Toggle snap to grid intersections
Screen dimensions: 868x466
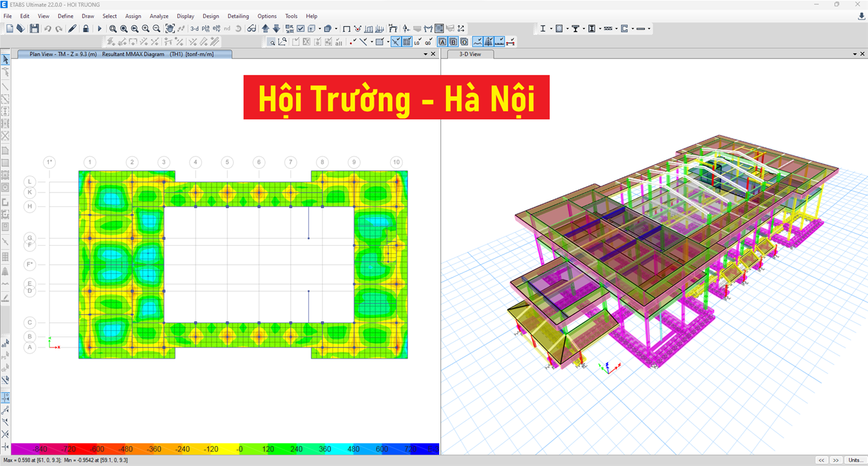pos(406,41)
